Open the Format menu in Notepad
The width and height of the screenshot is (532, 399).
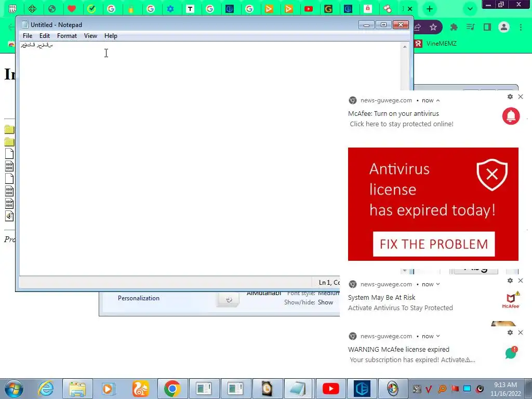point(67,36)
